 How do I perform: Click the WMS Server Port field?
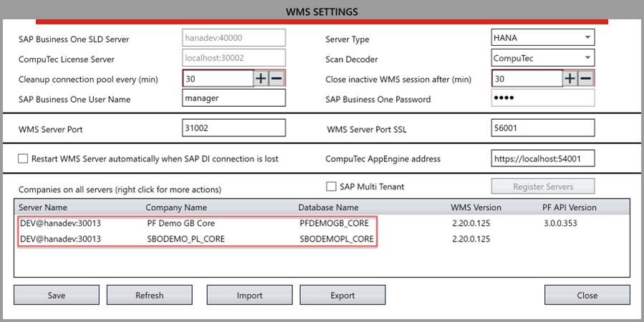[234, 128]
